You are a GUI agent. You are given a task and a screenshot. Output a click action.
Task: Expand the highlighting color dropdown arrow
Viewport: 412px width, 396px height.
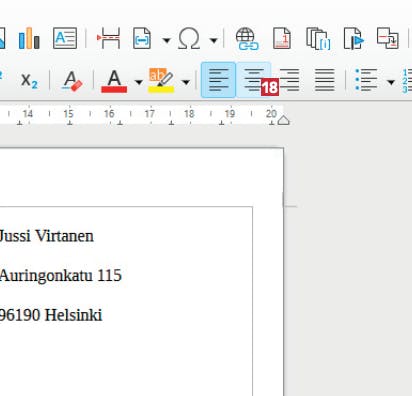(x=186, y=82)
